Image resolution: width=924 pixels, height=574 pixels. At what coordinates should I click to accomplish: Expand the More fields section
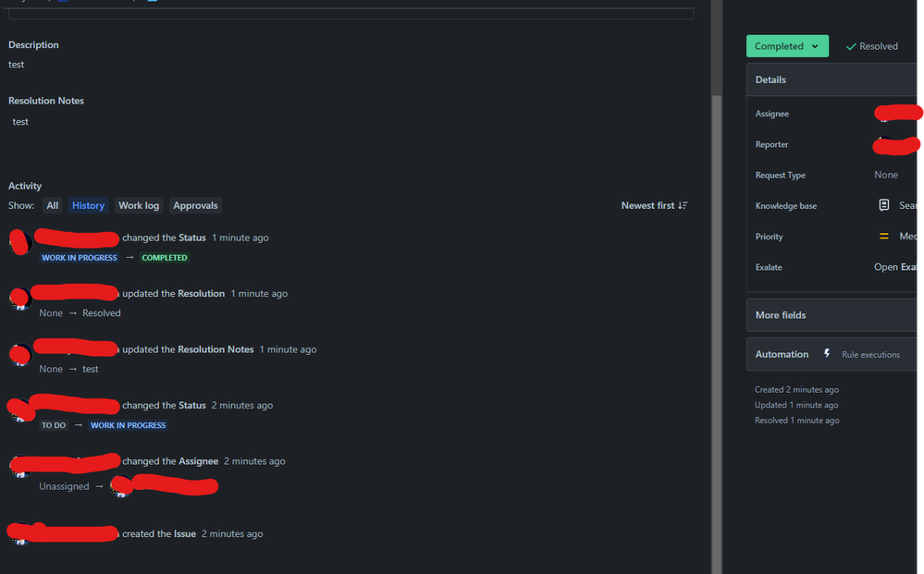[832, 315]
